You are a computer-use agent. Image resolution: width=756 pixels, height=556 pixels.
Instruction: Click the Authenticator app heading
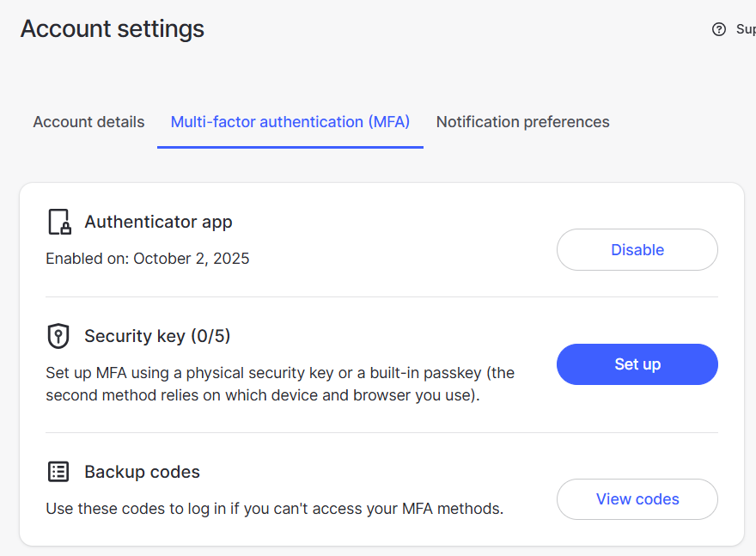coord(158,222)
